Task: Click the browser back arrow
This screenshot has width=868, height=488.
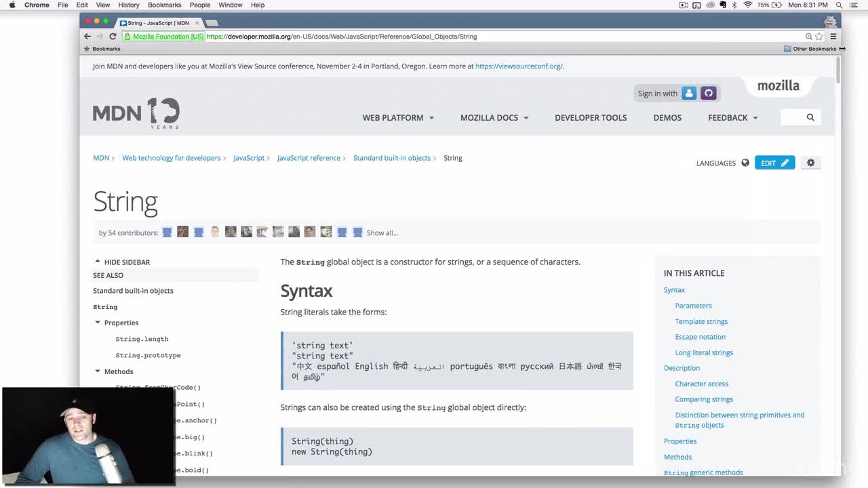Action: [x=87, y=37]
